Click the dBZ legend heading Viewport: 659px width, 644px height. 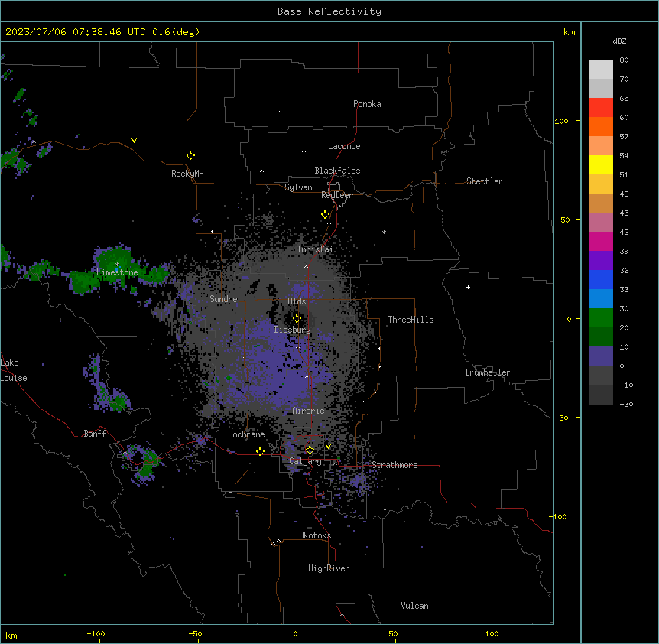[x=619, y=41]
